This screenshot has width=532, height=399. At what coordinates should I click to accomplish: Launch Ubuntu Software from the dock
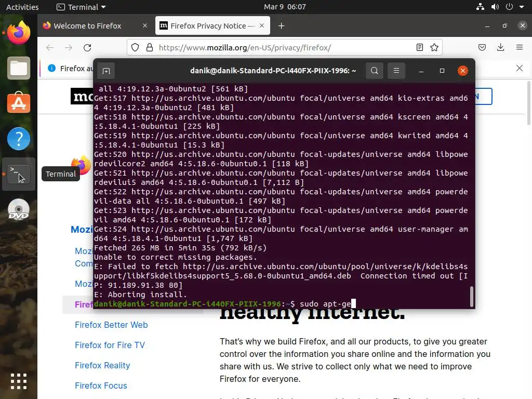(x=19, y=103)
